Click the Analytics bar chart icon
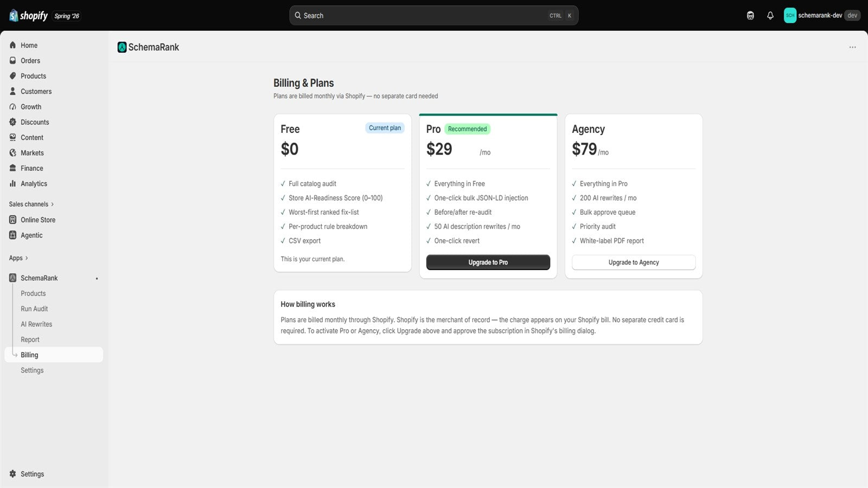Image resolution: width=868 pixels, height=488 pixels. coord(13,184)
